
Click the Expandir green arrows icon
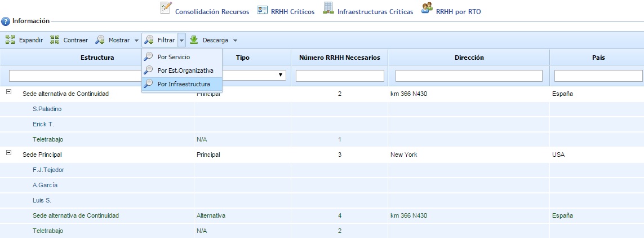click(x=10, y=40)
